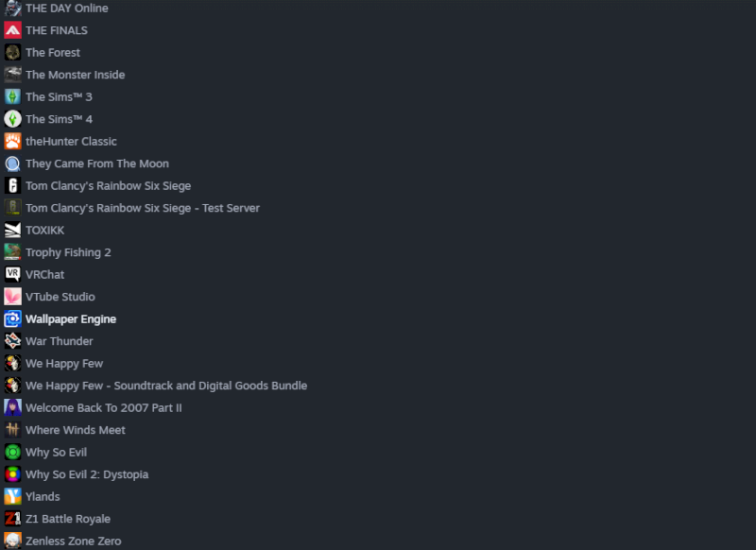Screen dimensions: 756x550
Task: Click THE FINALS red game icon
Action: [12, 30]
